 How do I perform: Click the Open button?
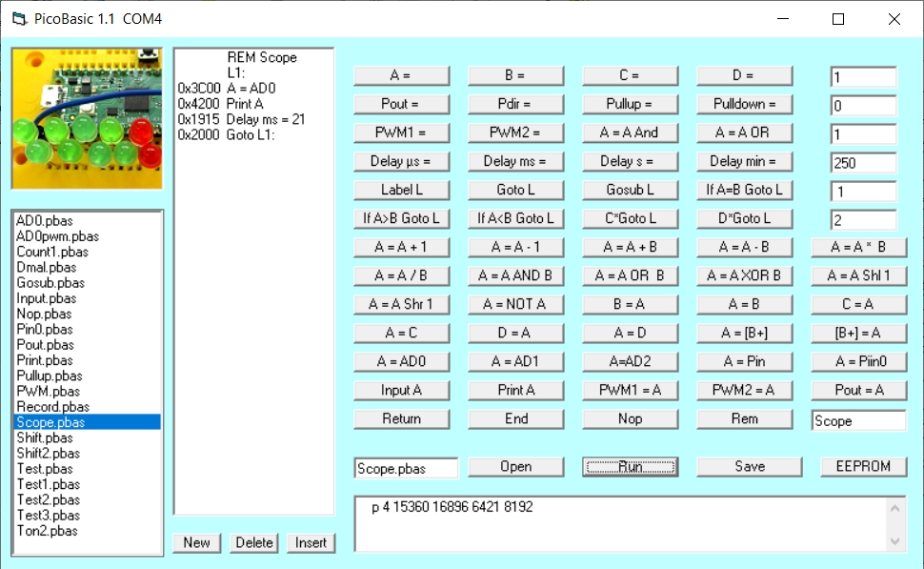coord(515,466)
